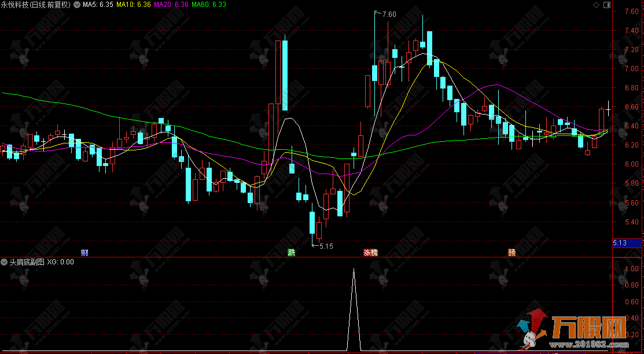Click the XG: 0.00 indicator value
The width and height of the screenshot is (644, 354).
point(60,262)
